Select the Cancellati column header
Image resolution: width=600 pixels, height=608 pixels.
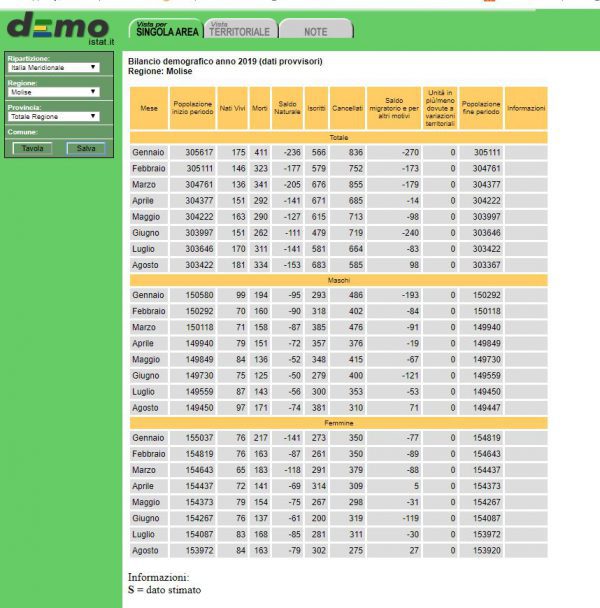pos(347,108)
